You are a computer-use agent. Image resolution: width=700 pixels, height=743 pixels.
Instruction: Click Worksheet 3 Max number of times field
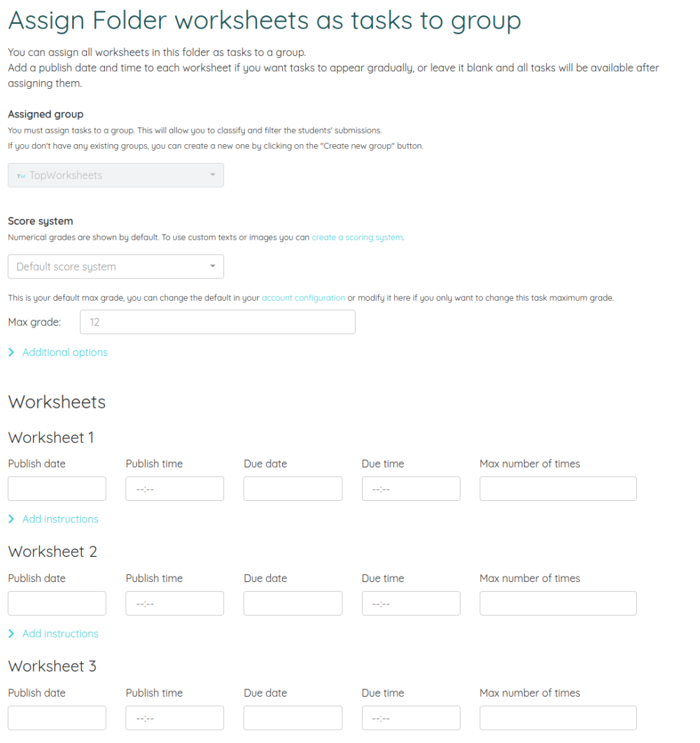(558, 717)
